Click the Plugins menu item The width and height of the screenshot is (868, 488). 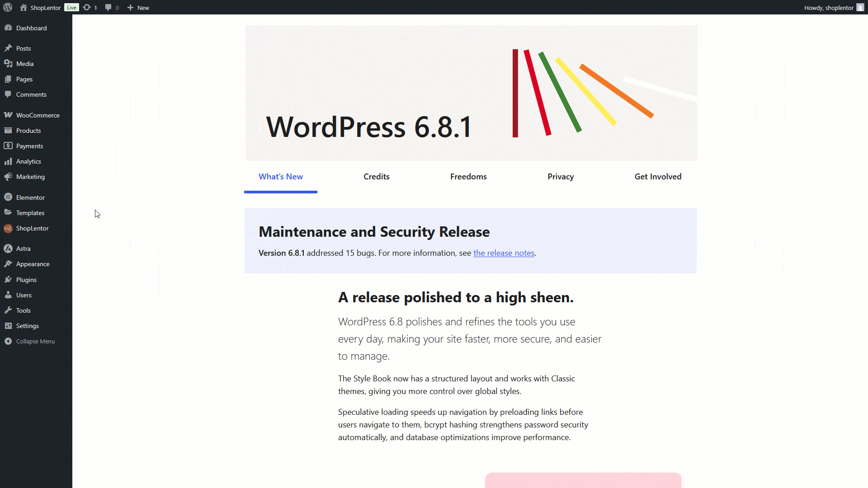coord(26,280)
